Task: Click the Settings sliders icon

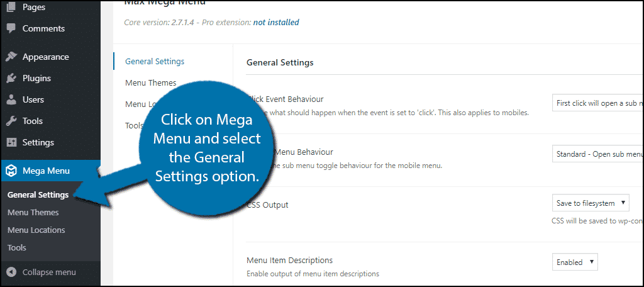Action: pyautogui.click(x=11, y=142)
